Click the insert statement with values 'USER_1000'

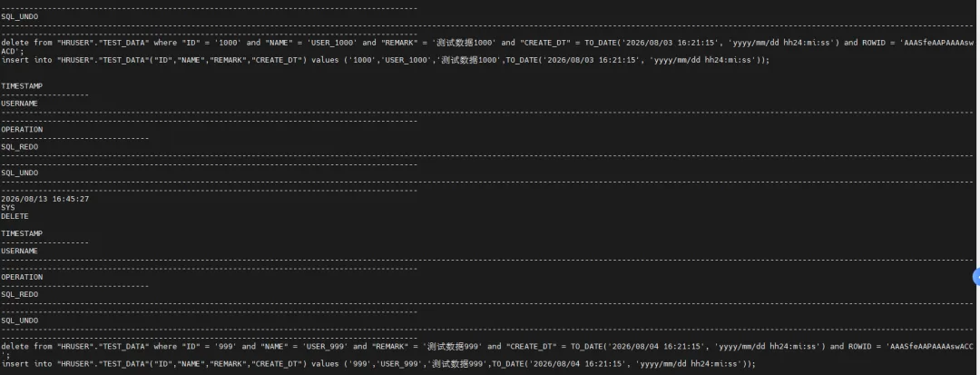(386, 60)
